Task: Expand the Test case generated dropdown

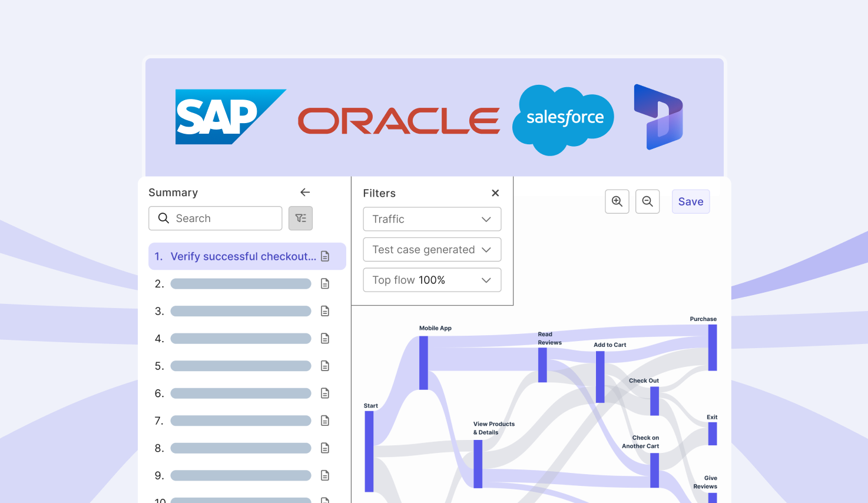Action: click(x=432, y=250)
